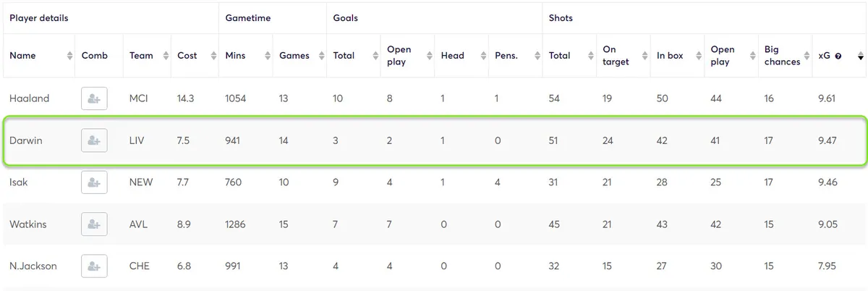Add Darwin to comparison
Viewport: 868px width, 291px height.
tap(94, 140)
